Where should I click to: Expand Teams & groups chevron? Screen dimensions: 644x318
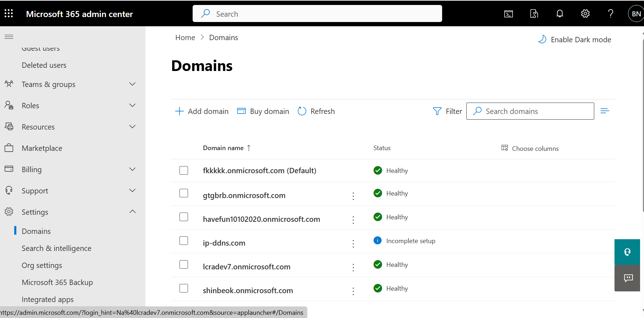[x=133, y=84]
